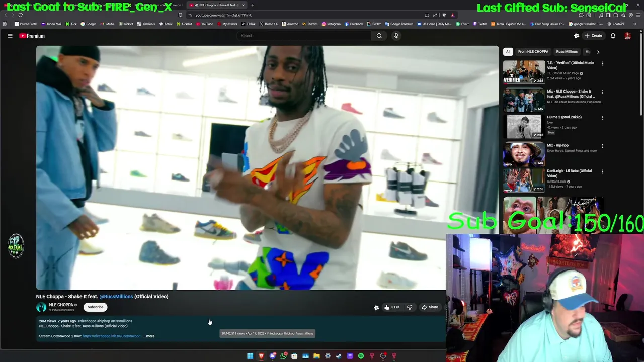This screenshot has height=362, width=644.
Task: Open the account avatar menu
Action: tap(628, 36)
